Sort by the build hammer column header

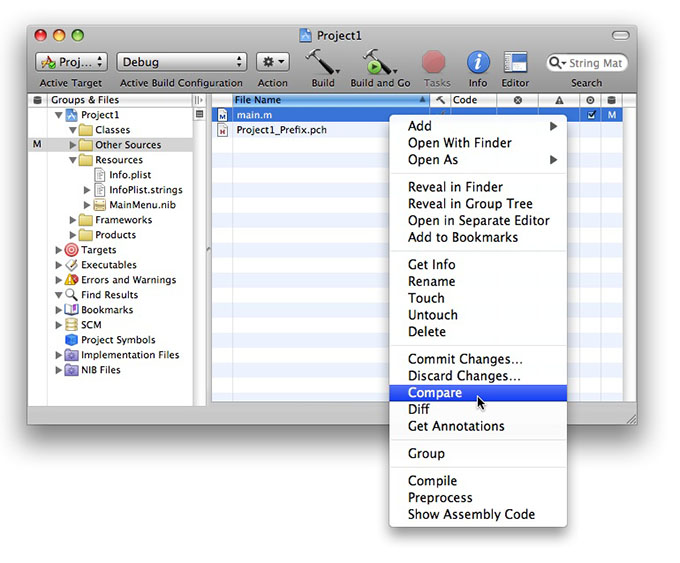[x=440, y=100]
